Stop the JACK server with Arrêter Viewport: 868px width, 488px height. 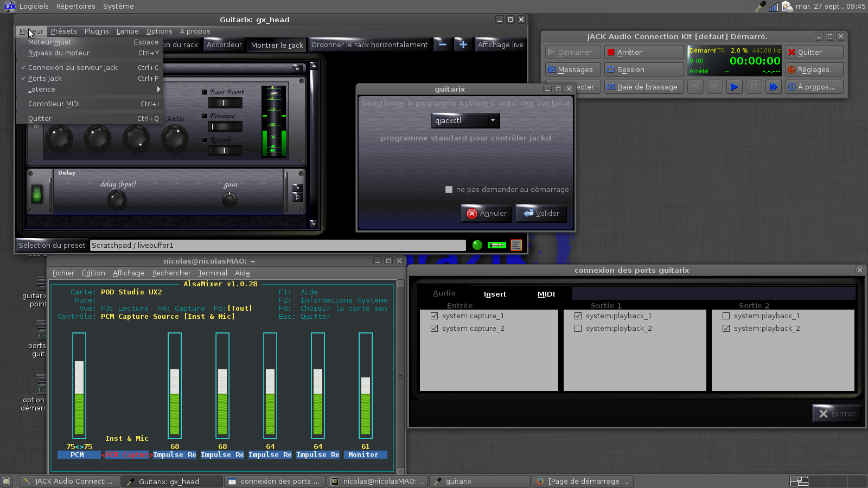click(644, 52)
